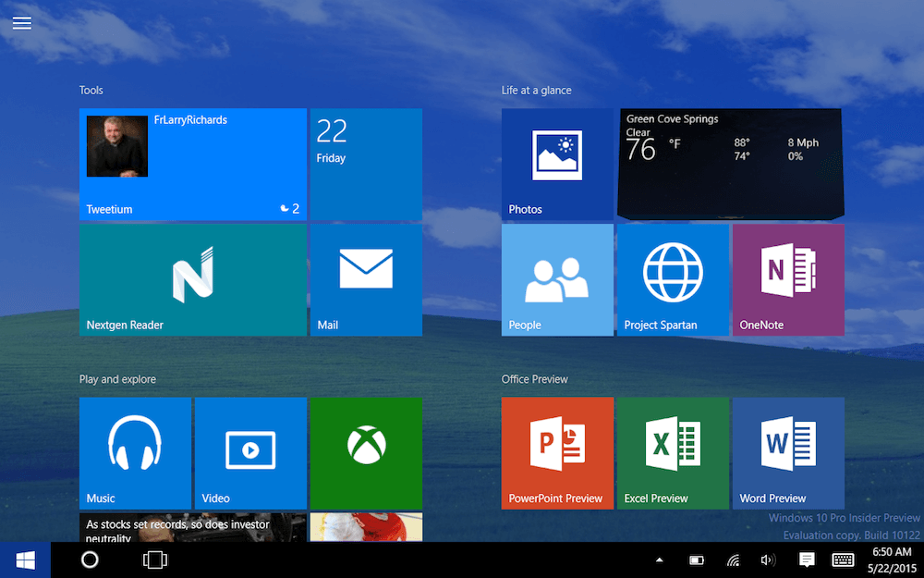
Task: Launch the Xbox tile
Action: (365, 453)
